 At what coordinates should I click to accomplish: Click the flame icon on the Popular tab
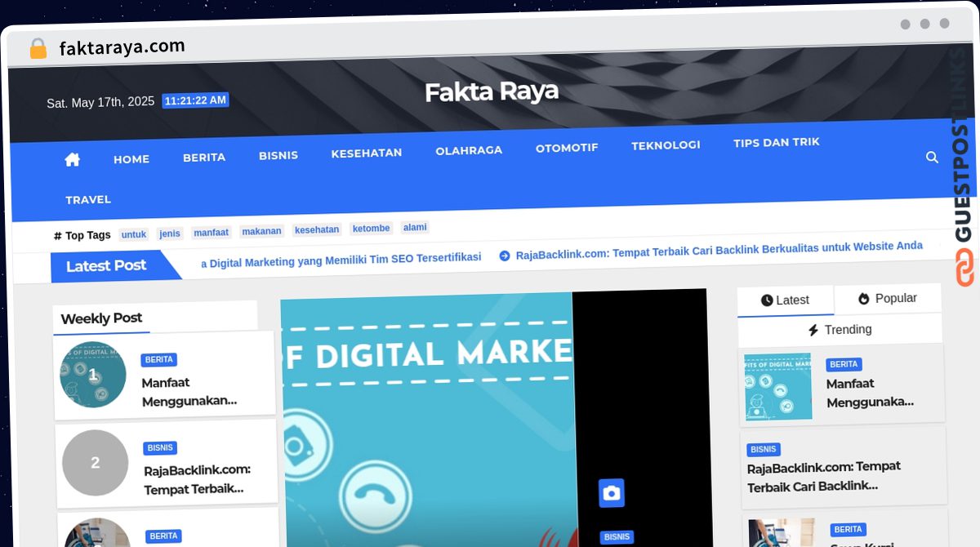coord(864,299)
